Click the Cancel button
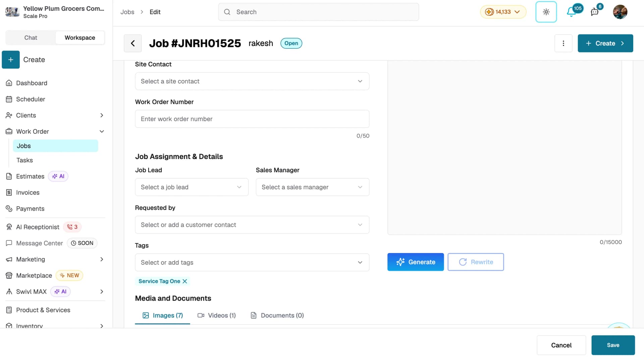 (561, 345)
